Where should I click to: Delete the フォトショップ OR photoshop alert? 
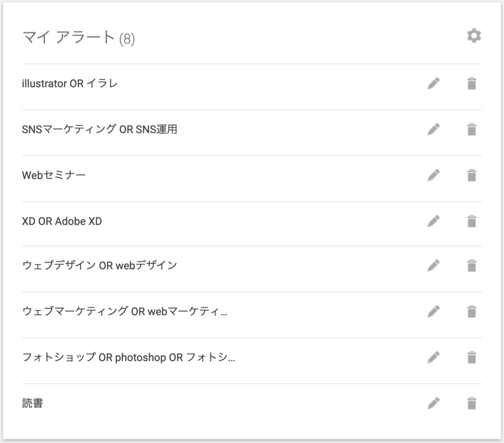pyautogui.click(x=472, y=357)
